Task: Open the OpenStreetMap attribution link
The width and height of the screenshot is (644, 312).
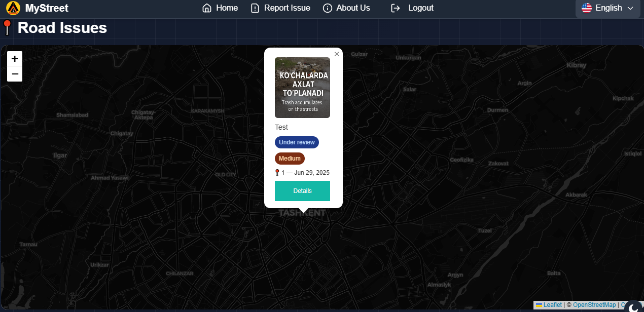Action: coord(594,305)
